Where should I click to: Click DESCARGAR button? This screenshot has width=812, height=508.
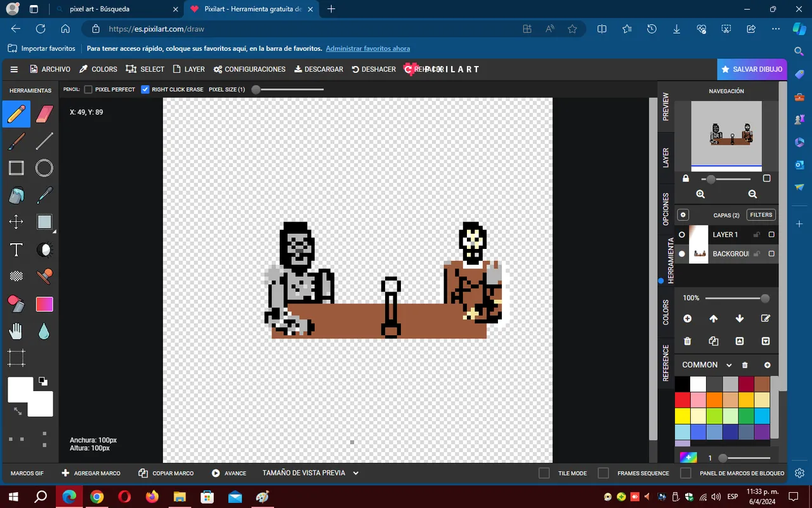pos(318,69)
